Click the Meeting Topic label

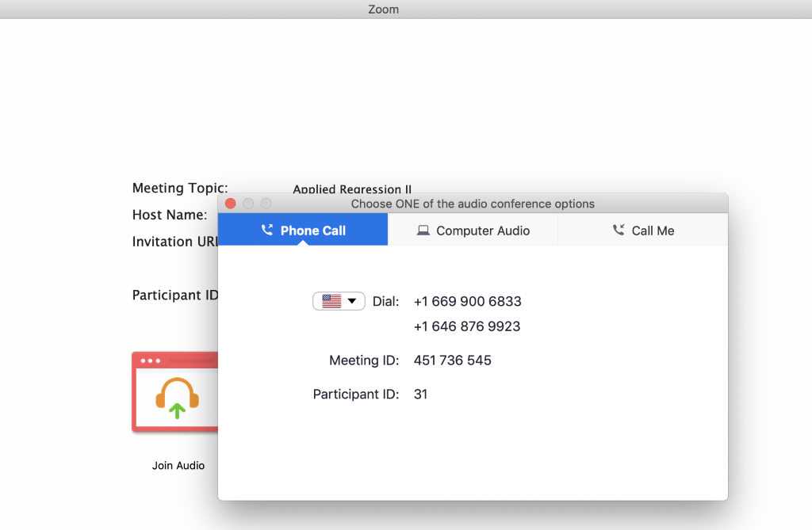click(180, 189)
